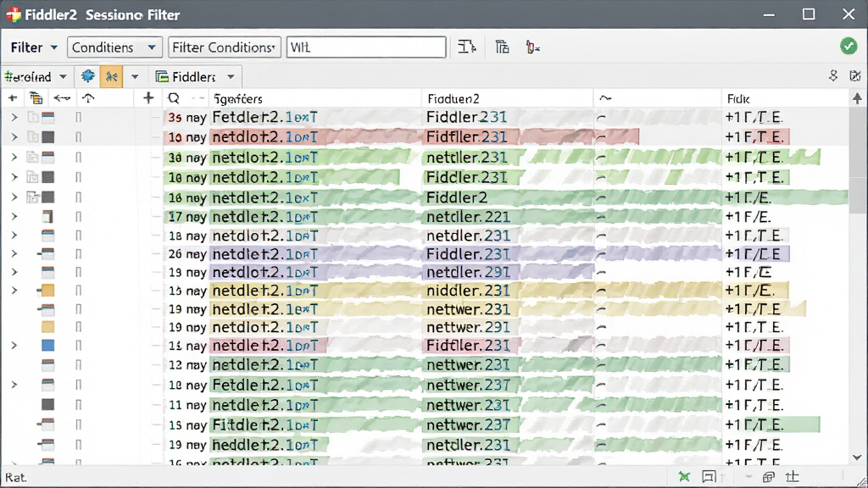Tick the small box in the niddler.231 row
868x488 pixels.
[78, 291]
